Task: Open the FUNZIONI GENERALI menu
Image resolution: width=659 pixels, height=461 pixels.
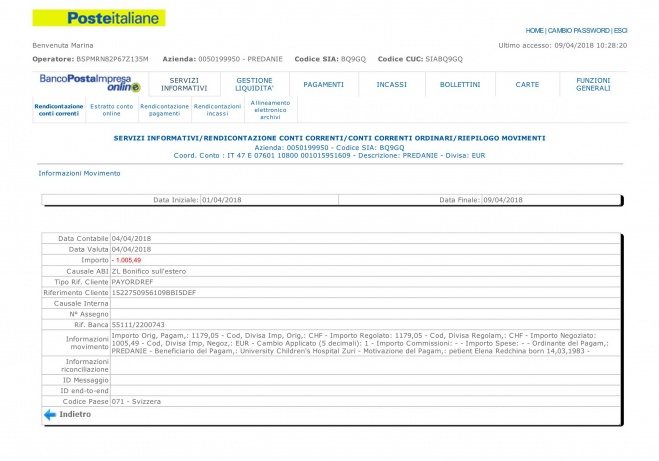Action: (x=593, y=84)
